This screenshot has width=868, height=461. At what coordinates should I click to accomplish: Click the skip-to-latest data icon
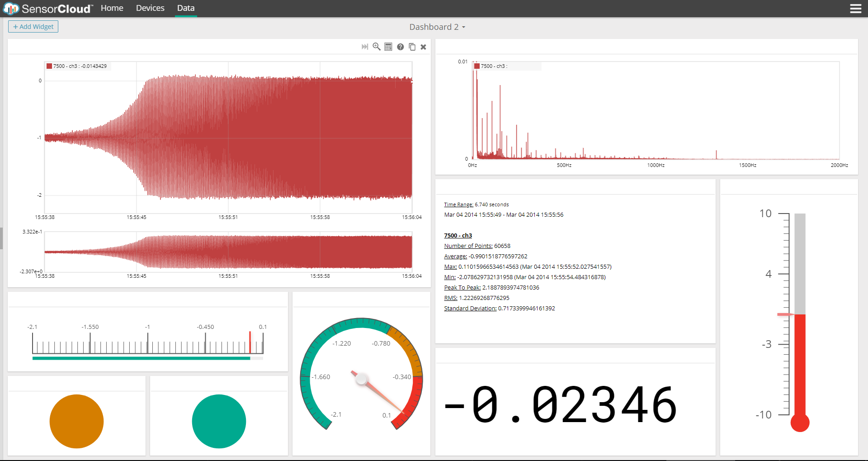point(365,47)
